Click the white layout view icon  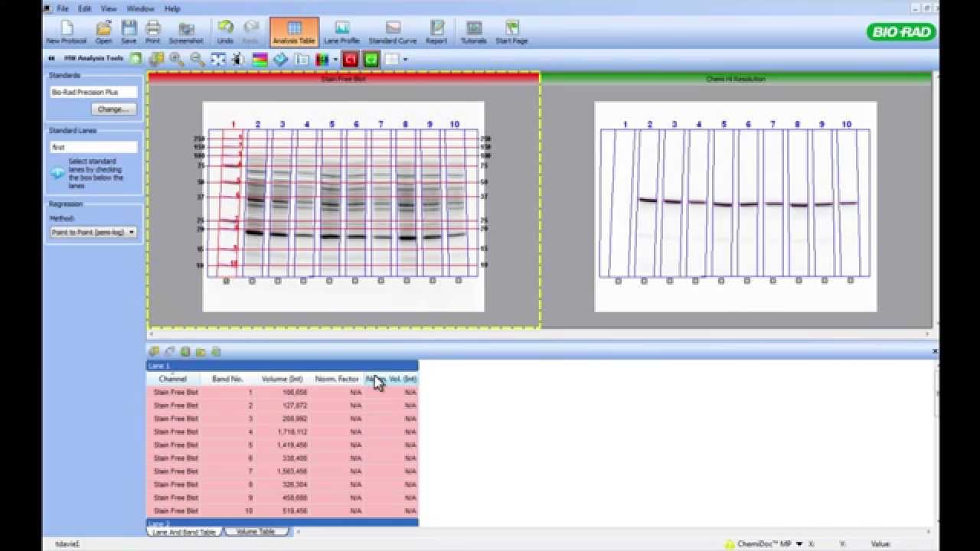pyautogui.click(x=392, y=59)
